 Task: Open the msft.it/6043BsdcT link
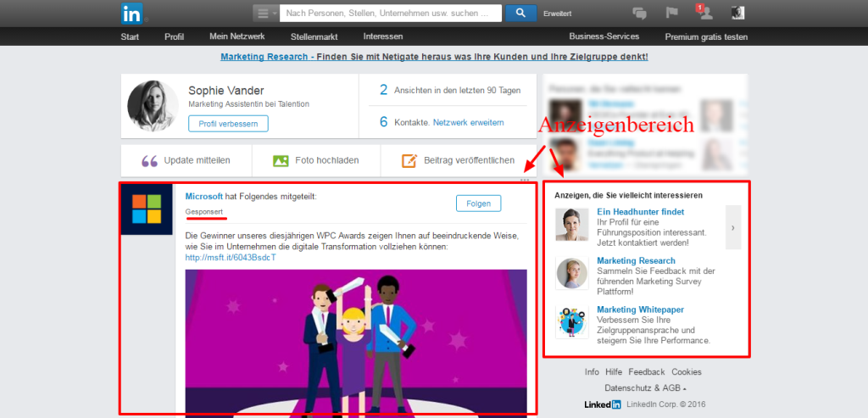pos(231,258)
